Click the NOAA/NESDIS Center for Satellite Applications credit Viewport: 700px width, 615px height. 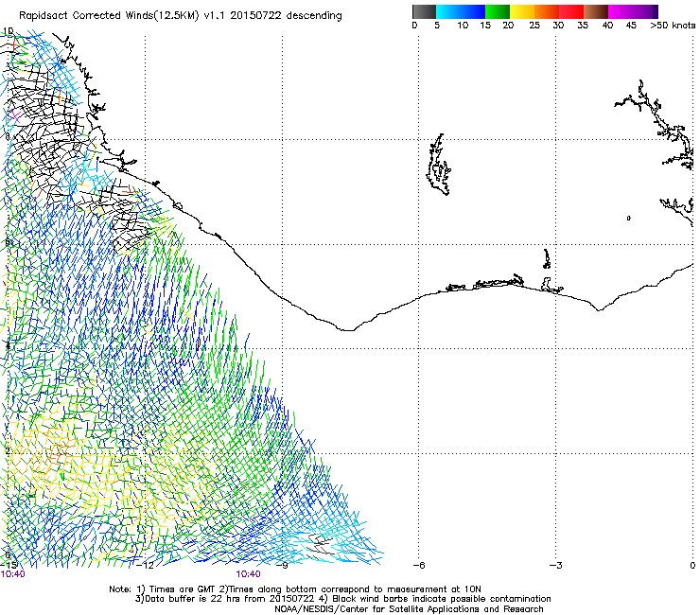(409, 609)
